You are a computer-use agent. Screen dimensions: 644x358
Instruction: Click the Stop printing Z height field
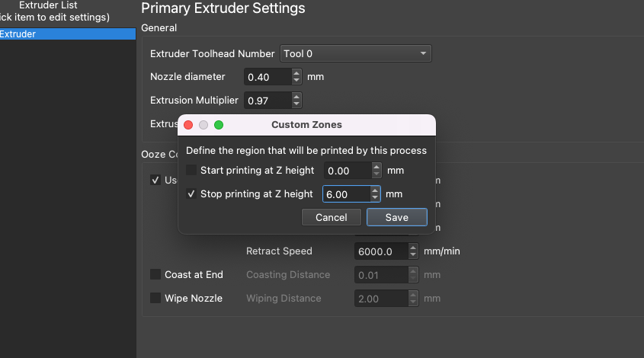[347, 194]
